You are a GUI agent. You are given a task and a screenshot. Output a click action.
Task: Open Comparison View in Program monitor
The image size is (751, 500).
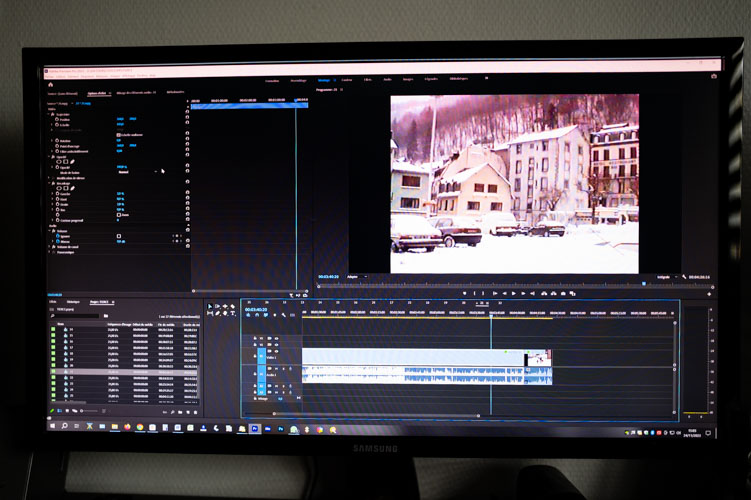click(x=573, y=293)
